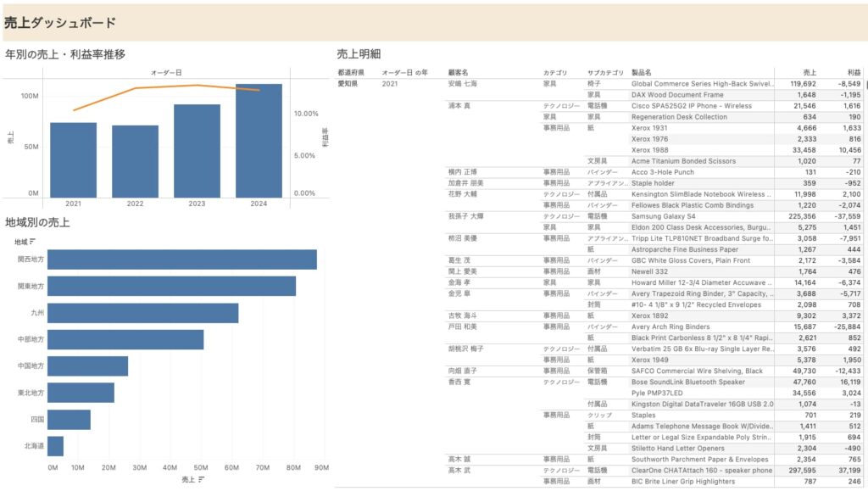Click the sort icon beside 地域 header

click(32, 242)
